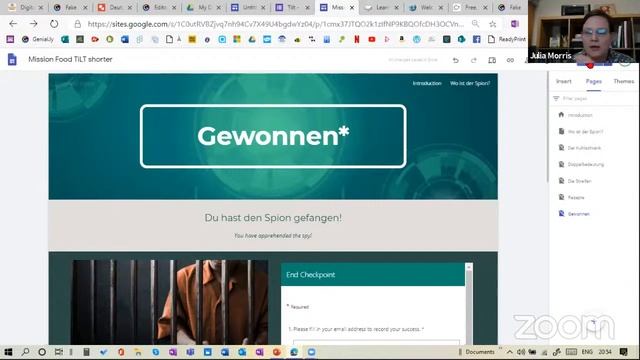Screen dimensions: 640x360
Task: Click the browser address bar URL
Action: (x=276, y=24)
